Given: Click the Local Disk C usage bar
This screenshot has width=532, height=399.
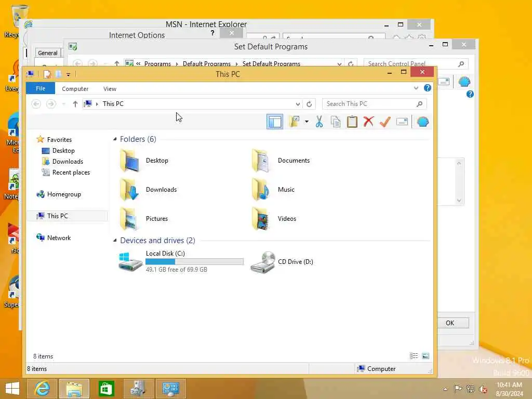Looking at the screenshot, I should pyautogui.click(x=194, y=262).
